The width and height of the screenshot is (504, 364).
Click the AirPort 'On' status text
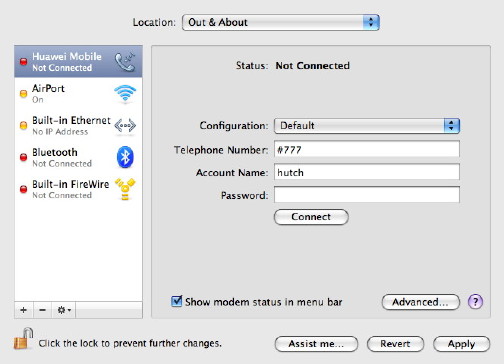[38, 100]
